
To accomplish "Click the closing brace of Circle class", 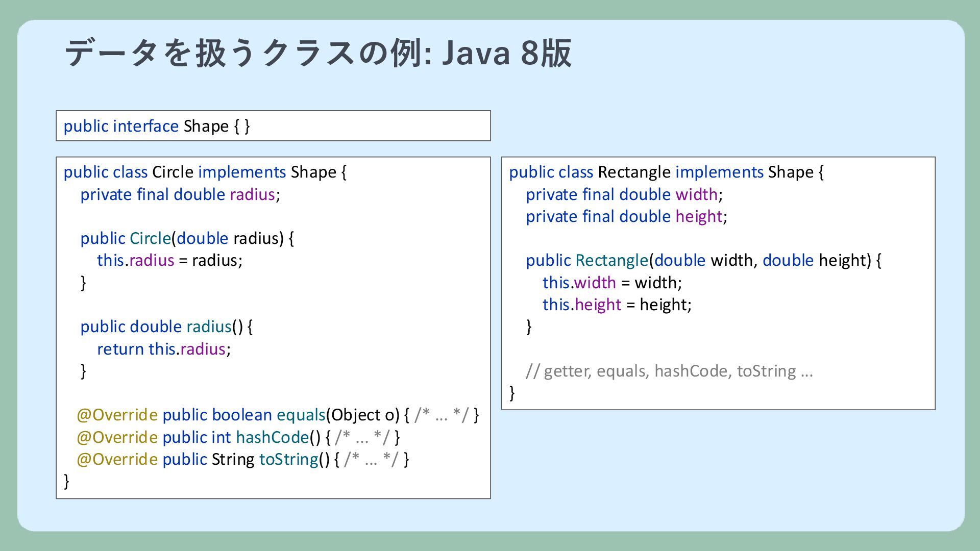I will [66, 481].
